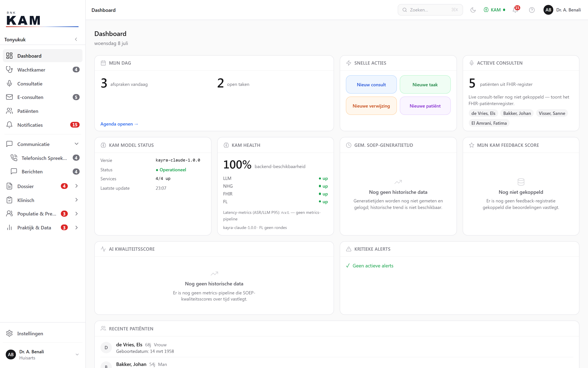588x368 pixels.
Task: Collapse the Communicatie section chevron
Action: [x=77, y=144]
